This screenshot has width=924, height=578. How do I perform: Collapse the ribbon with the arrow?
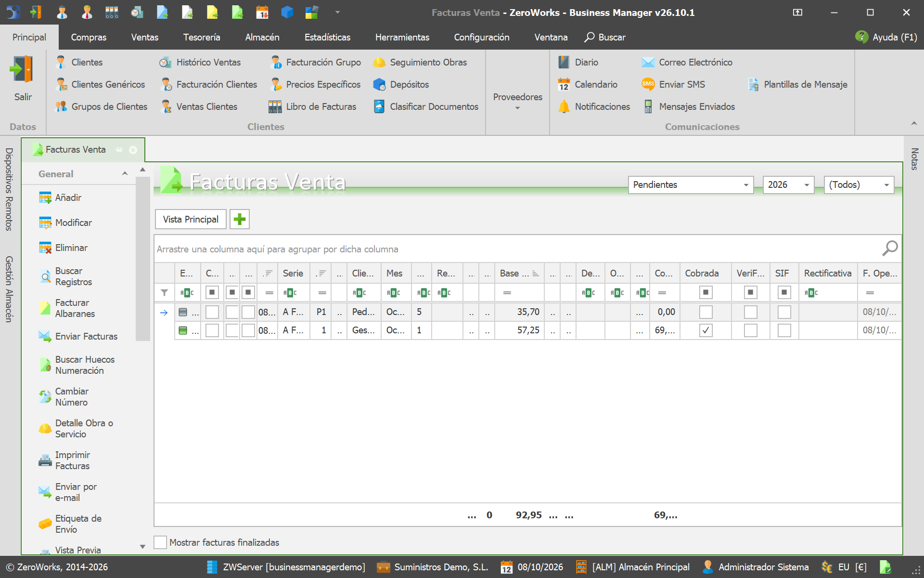tap(914, 124)
